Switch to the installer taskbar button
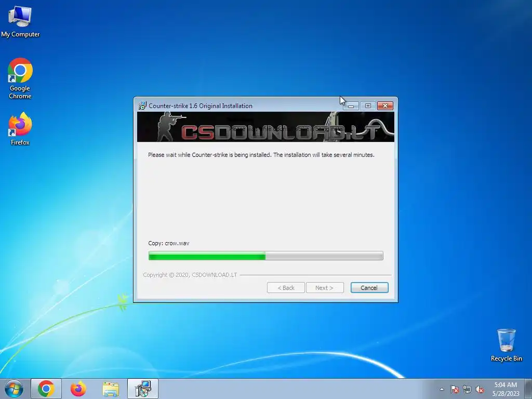The width and height of the screenshot is (532, 399). 143,389
